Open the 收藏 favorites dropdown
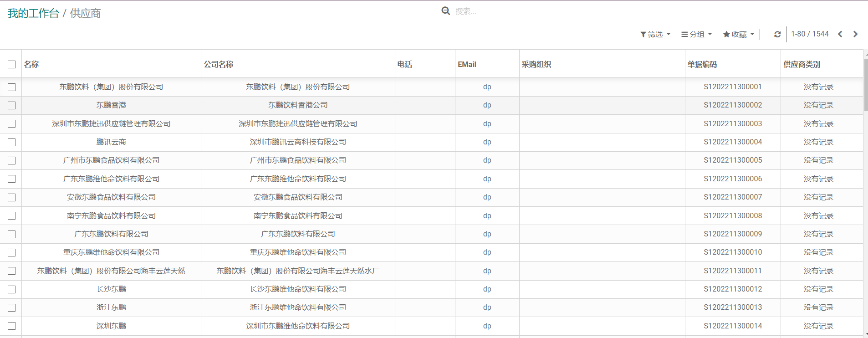Image resolution: width=868 pixels, height=338 pixels. [738, 34]
